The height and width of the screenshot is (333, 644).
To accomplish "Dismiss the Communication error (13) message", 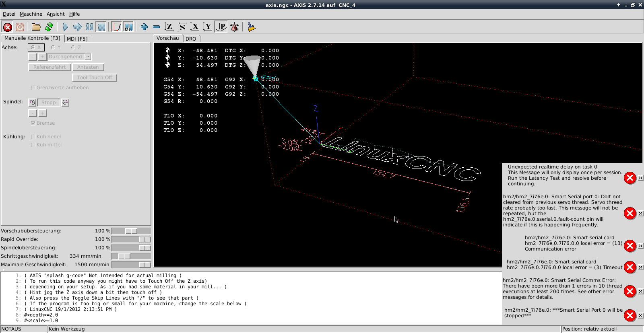I will pos(640,246).
